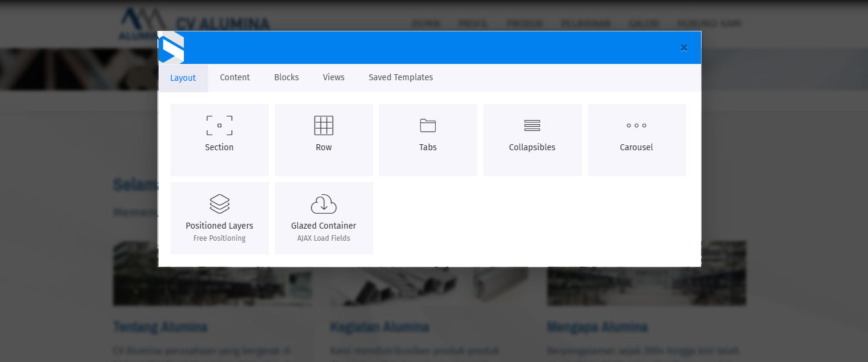868x362 pixels.
Task: Open the 'Kegiatan Alumina' heading link
Action: [x=380, y=327]
